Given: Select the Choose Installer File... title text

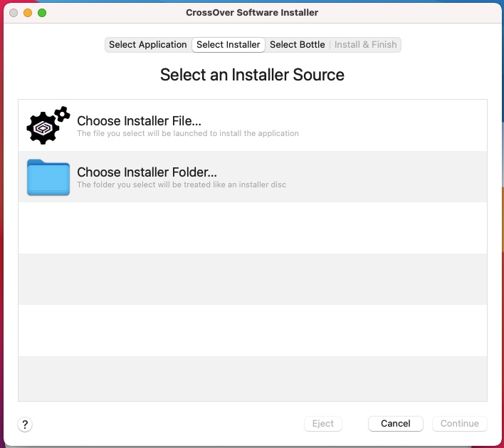Looking at the screenshot, I should (139, 121).
